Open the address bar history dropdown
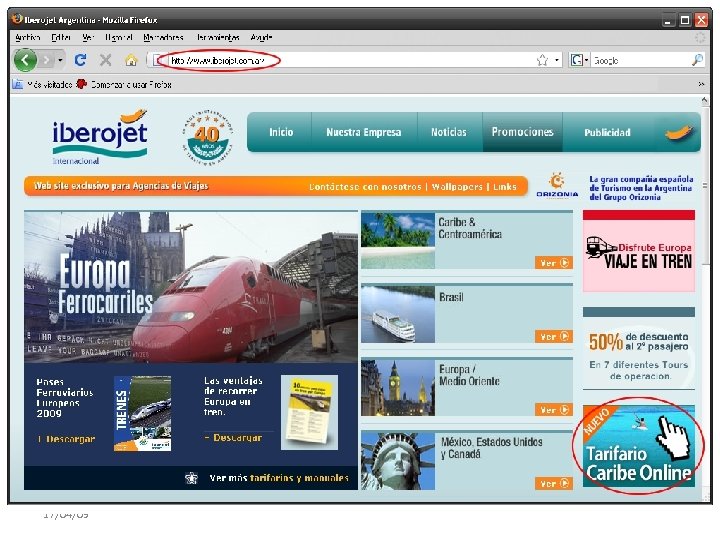This screenshot has height=540, width=720. point(557,60)
